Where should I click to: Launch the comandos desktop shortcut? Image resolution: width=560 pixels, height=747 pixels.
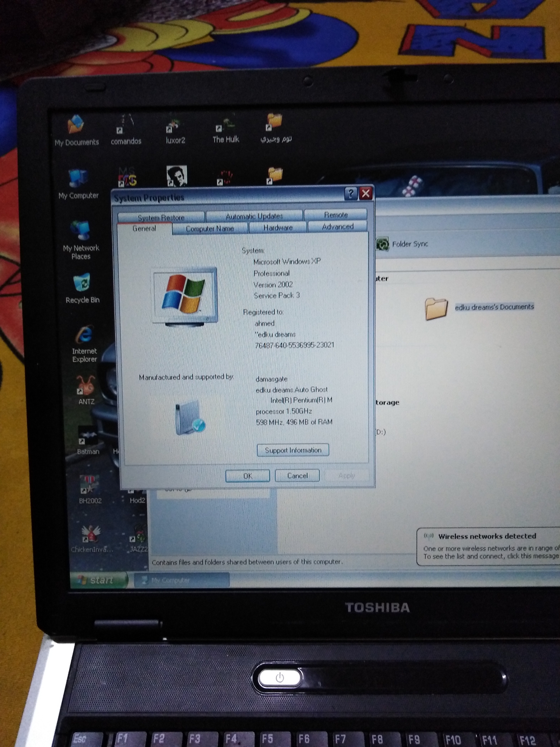[x=126, y=130]
